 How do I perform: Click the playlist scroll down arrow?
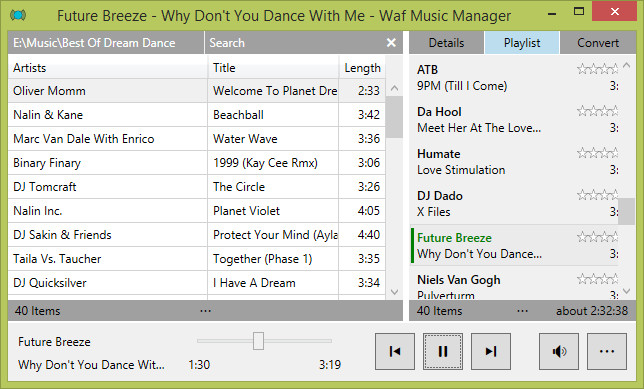point(626,291)
